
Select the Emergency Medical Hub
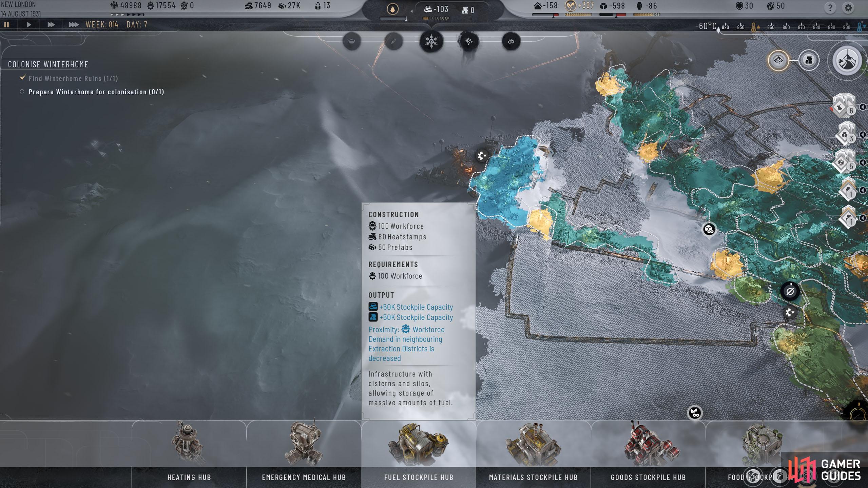[304, 450]
